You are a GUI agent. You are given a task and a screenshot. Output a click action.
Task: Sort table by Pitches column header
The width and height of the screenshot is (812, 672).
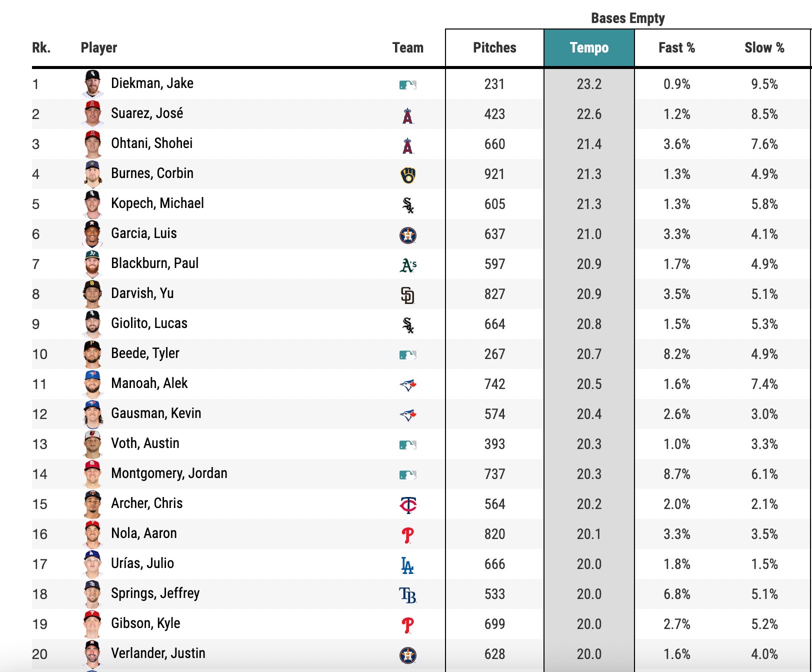(x=494, y=48)
